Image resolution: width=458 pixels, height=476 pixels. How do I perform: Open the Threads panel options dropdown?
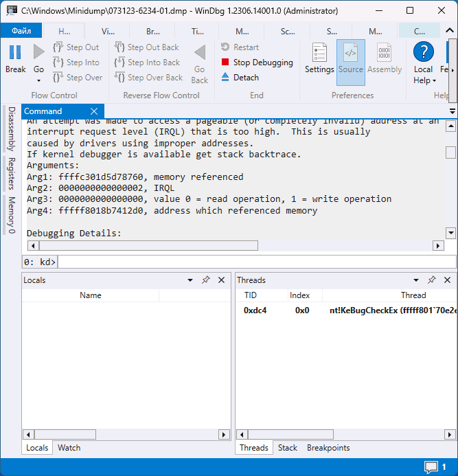pyautogui.click(x=416, y=280)
